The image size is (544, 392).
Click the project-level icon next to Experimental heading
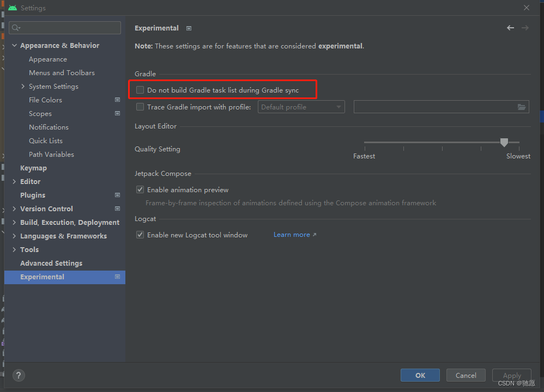coord(189,28)
